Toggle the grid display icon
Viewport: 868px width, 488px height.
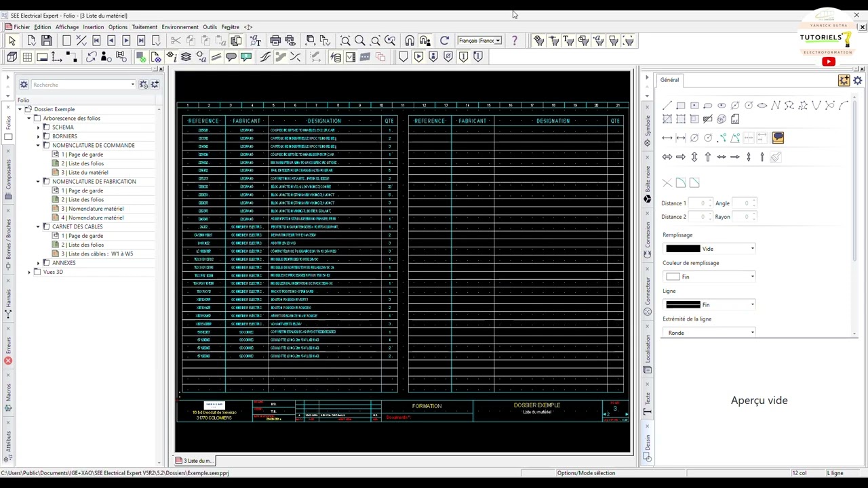pyautogui.click(x=27, y=57)
